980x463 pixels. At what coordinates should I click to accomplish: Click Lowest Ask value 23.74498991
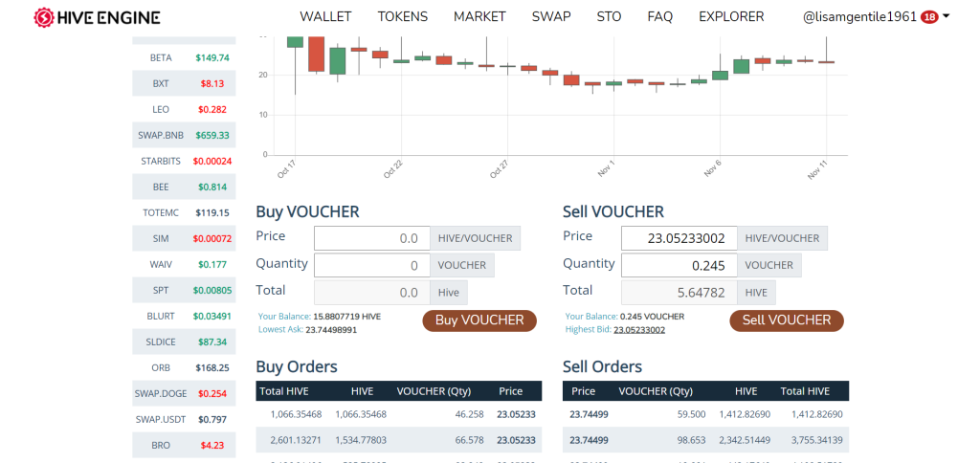[x=331, y=330]
